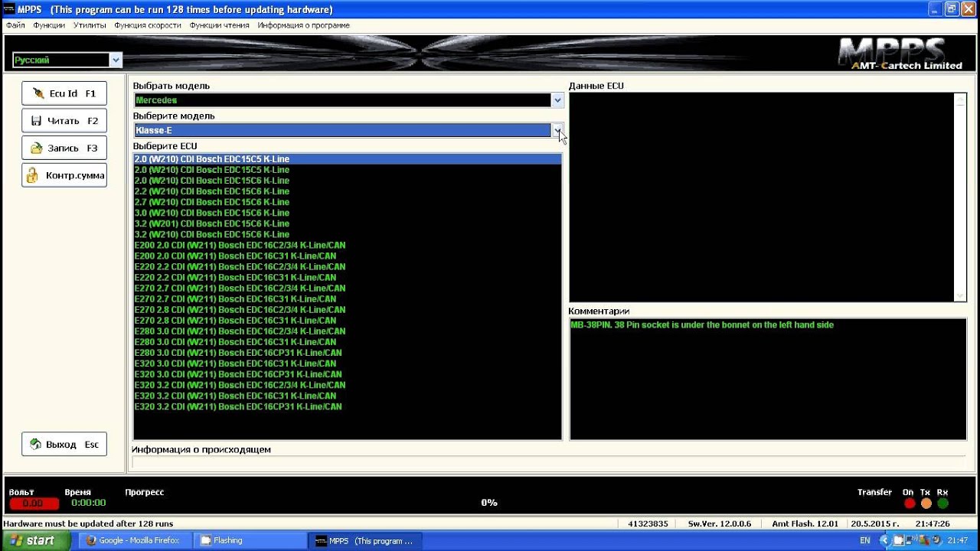The width and height of the screenshot is (980, 551).
Task: Expand the Klasse-E model dropdown arrow
Action: [x=557, y=131]
